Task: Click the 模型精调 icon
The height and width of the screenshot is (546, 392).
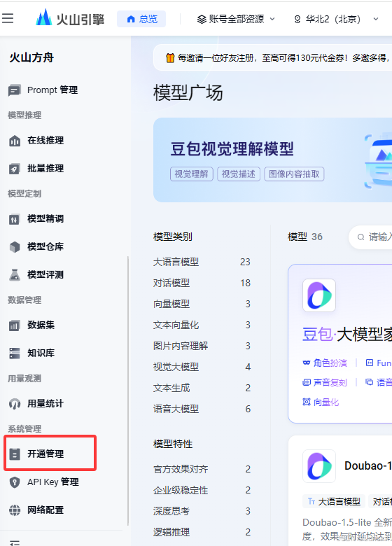Action: [14, 219]
